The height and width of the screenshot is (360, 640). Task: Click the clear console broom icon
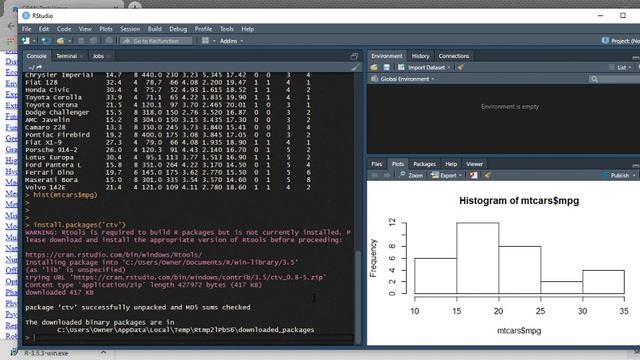tap(355, 67)
